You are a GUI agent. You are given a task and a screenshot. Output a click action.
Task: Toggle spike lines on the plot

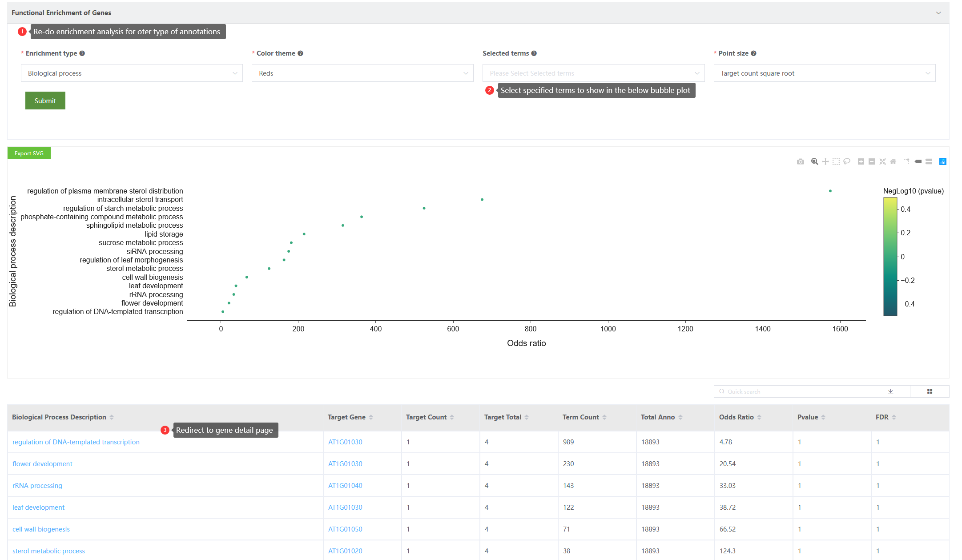(x=907, y=162)
